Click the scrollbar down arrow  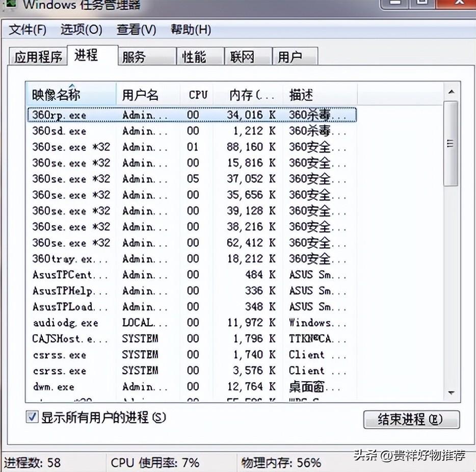click(451, 393)
